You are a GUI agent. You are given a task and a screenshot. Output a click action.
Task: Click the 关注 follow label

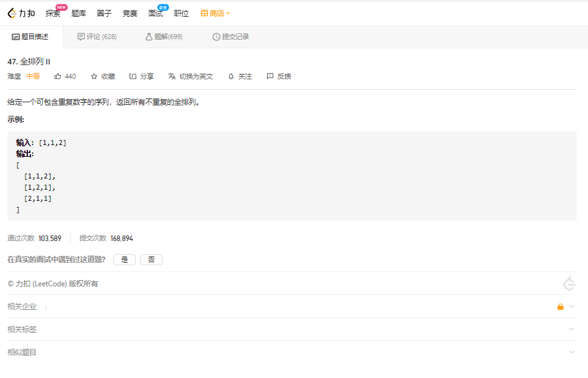(x=245, y=76)
